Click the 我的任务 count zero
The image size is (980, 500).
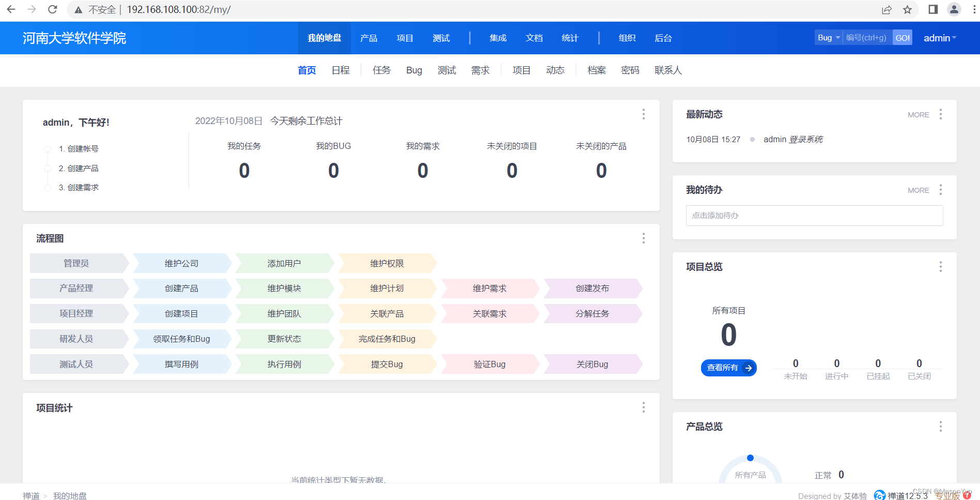pos(244,171)
